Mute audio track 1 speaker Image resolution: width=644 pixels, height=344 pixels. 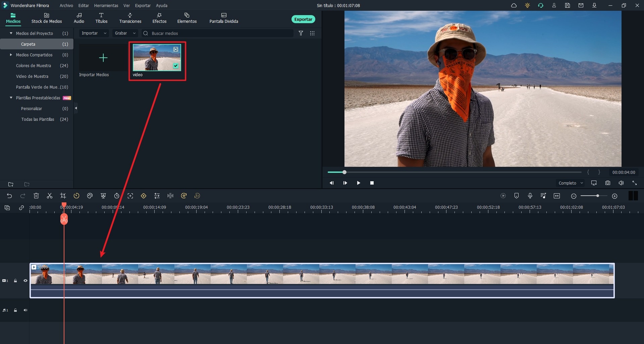pyautogui.click(x=25, y=310)
